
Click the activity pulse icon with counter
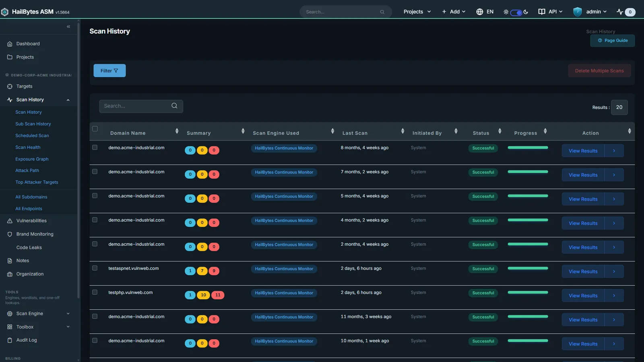[x=620, y=12]
